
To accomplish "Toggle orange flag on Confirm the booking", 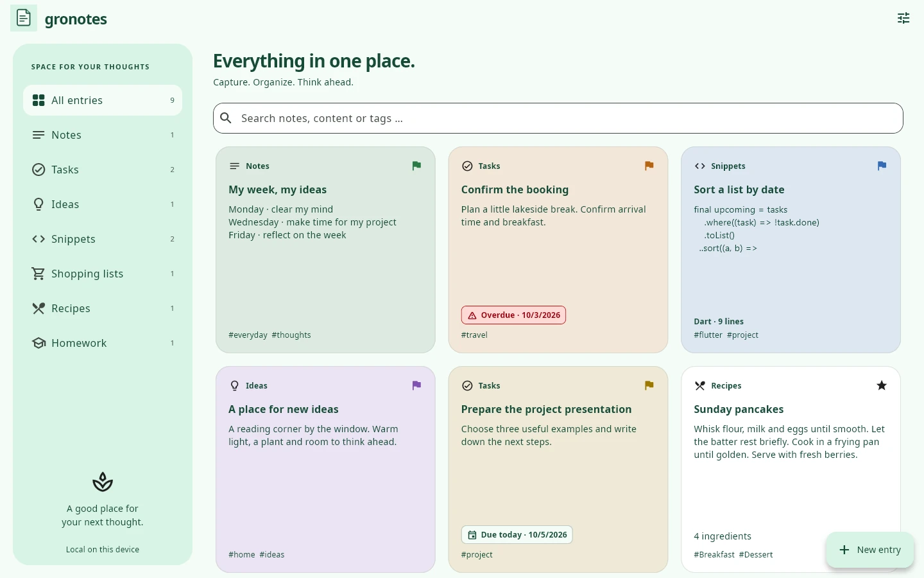I will click(649, 166).
